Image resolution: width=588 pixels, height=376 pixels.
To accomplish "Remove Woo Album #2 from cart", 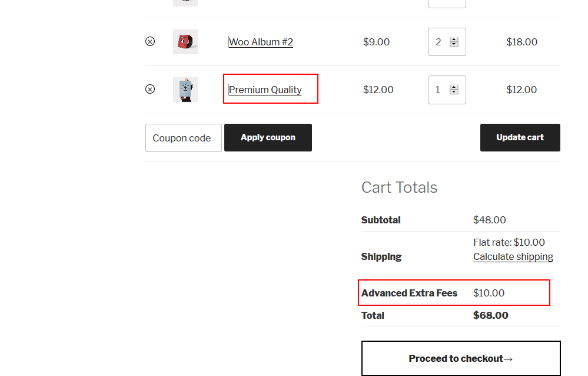I will click(150, 41).
